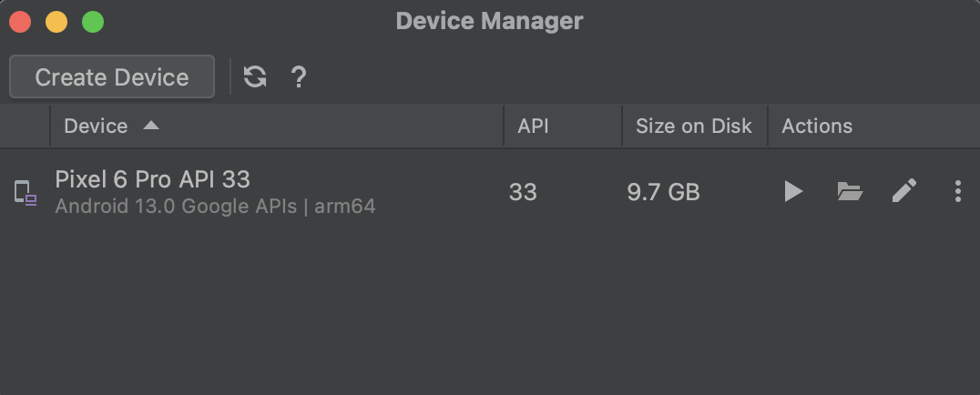Open the device's folder on disk
The image size is (980, 395).
(x=849, y=191)
